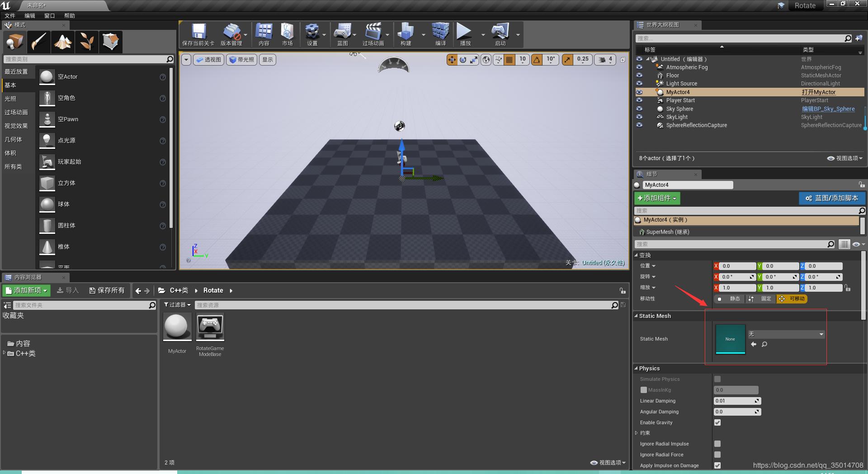Toggle the Enable Gravity checkbox
Viewport: 868px width, 474px height.
717,422
